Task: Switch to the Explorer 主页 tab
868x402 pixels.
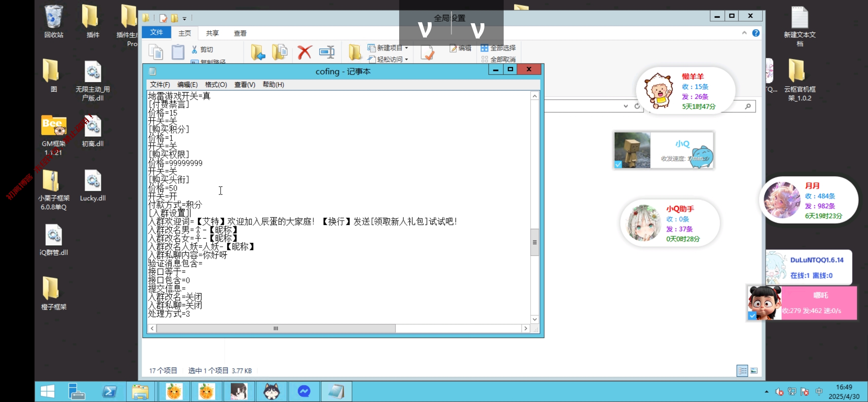Action: coord(184,33)
